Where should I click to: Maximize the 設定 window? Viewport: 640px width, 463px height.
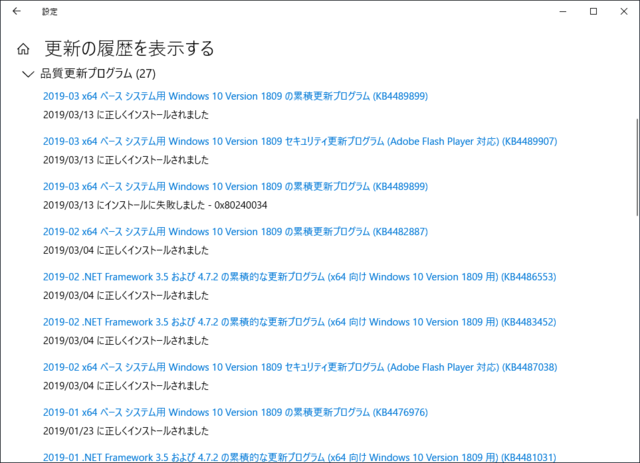tap(593, 11)
